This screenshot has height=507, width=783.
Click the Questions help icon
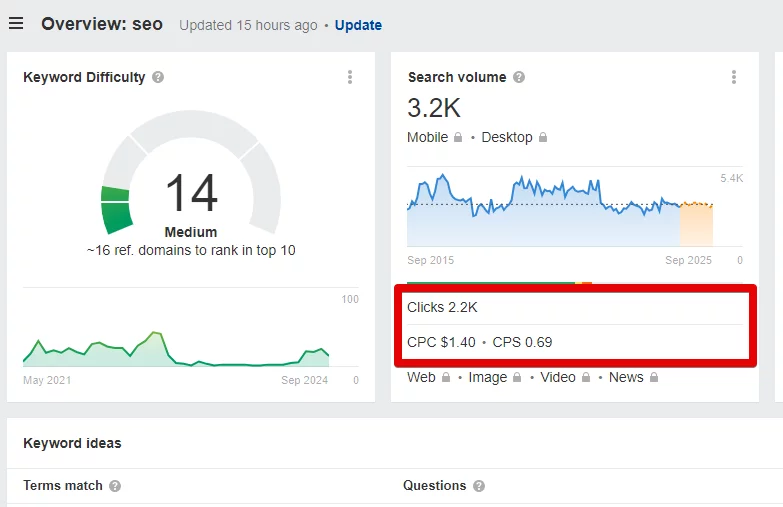479,486
